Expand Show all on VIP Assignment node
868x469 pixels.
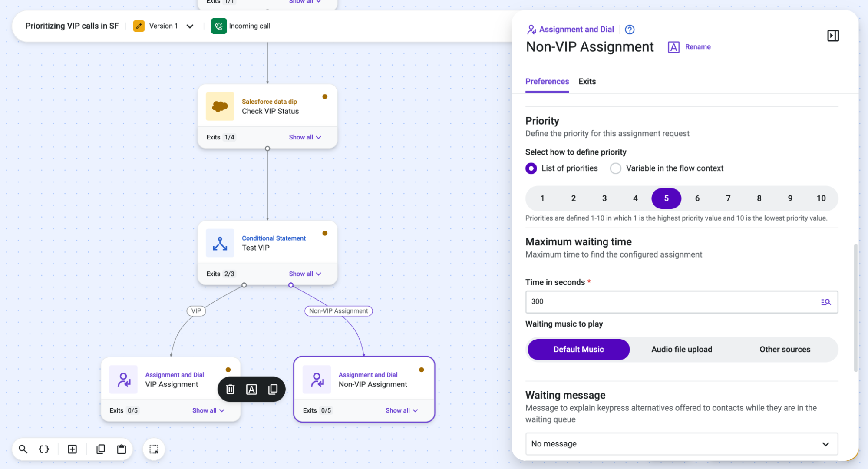pyautogui.click(x=208, y=410)
